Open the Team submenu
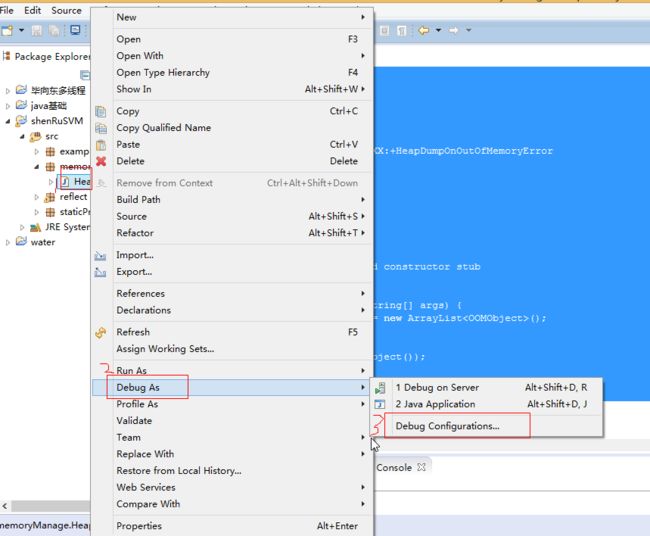The height and width of the screenshot is (536, 650). 233,437
